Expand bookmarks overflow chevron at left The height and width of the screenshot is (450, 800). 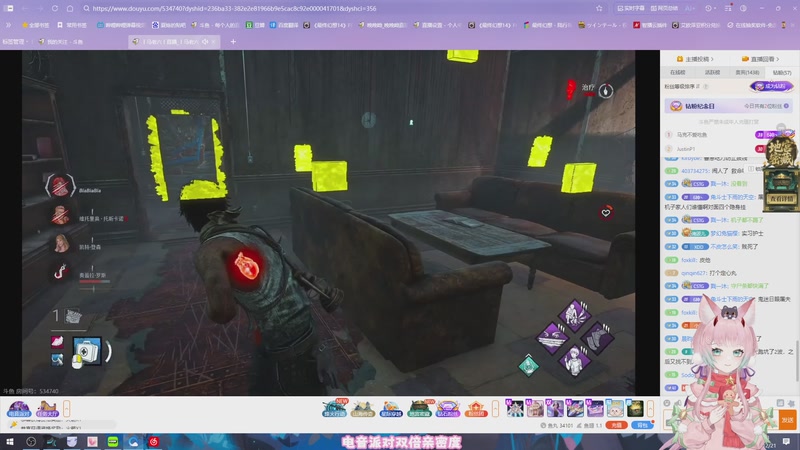tap(9, 25)
